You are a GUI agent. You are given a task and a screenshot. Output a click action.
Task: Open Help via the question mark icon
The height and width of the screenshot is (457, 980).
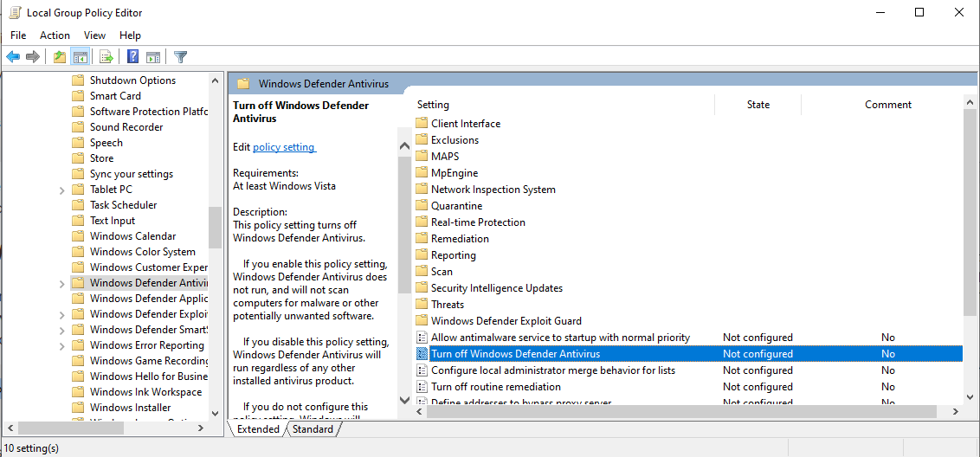click(x=133, y=57)
